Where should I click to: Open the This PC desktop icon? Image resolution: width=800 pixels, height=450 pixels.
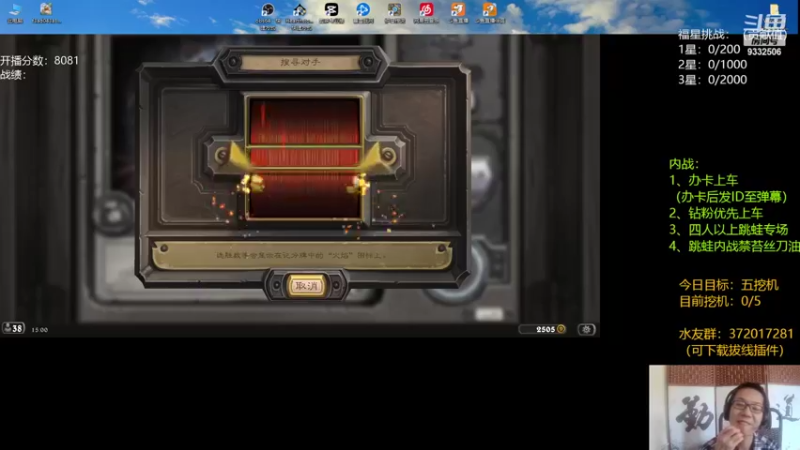(x=15, y=13)
